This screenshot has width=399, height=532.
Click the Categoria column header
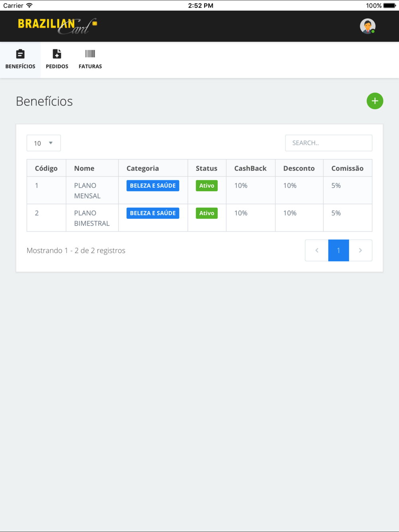coord(142,168)
